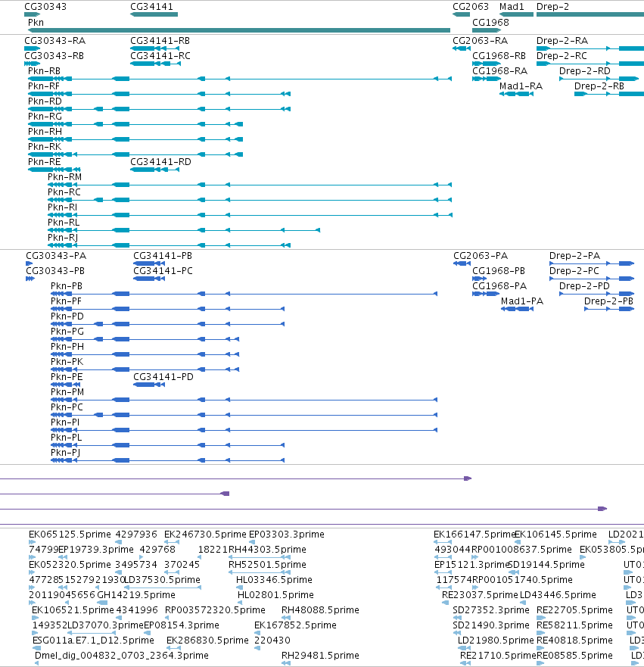Select transcript Mad1-RA
This screenshot has width=644, height=667.
tap(516, 94)
